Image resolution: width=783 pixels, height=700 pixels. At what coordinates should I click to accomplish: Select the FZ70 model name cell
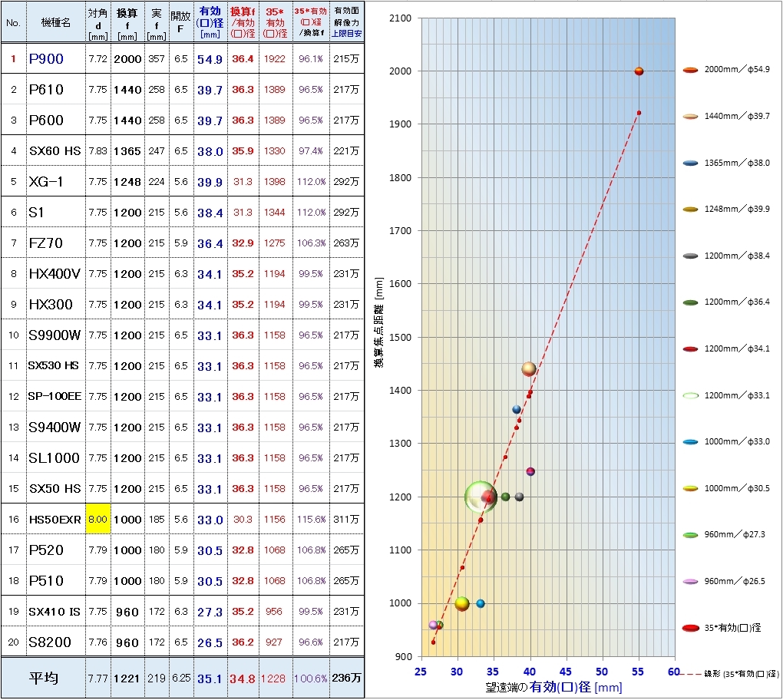tap(55, 243)
